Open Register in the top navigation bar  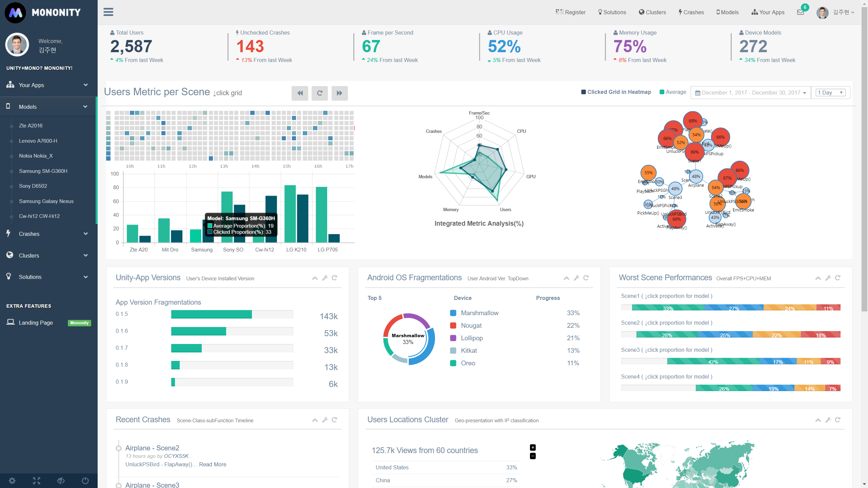click(x=571, y=12)
